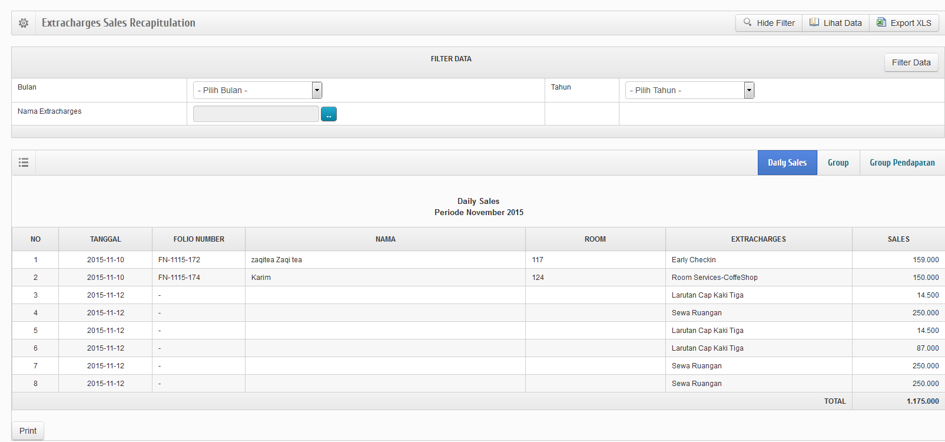Click the Hide Filter magnifier button
The image size is (945, 442).
[x=768, y=23]
